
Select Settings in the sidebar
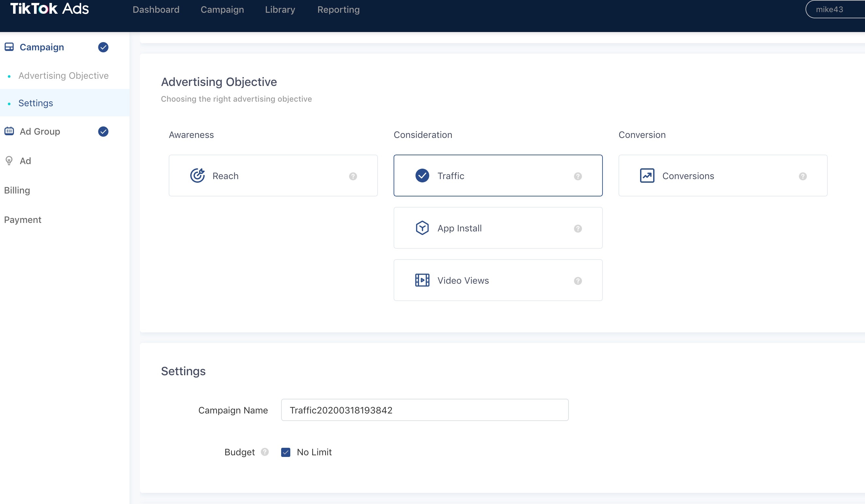pyautogui.click(x=64, y=103)
